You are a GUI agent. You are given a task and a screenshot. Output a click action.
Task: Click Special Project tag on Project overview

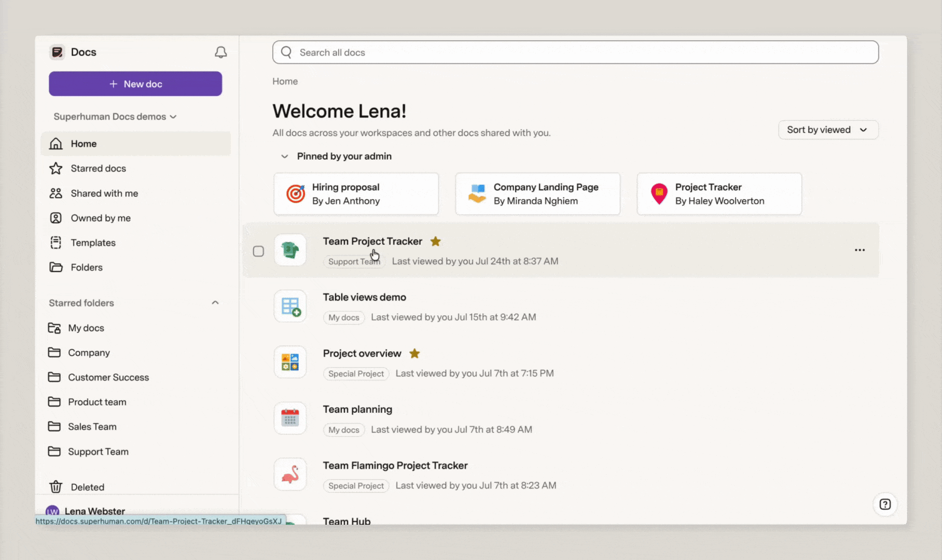click(356, 373)
